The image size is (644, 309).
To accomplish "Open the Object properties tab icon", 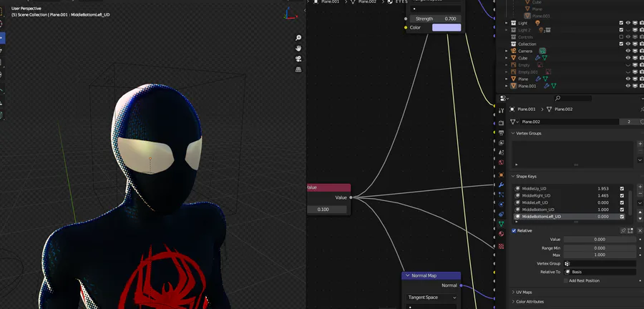I will [501, 175].
